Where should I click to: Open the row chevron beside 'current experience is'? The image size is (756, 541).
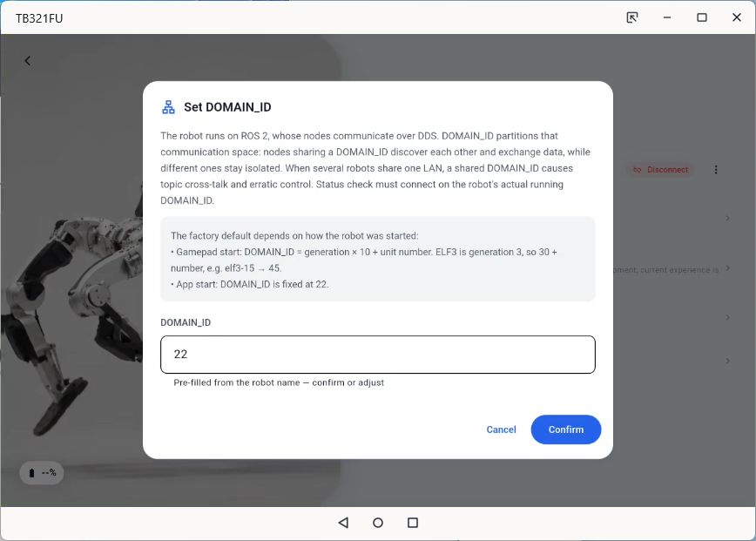(x=727, y=268)
